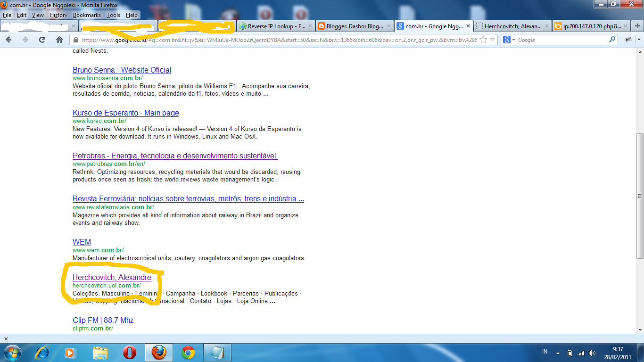Open the Edit menu

(x=22, y=15)
